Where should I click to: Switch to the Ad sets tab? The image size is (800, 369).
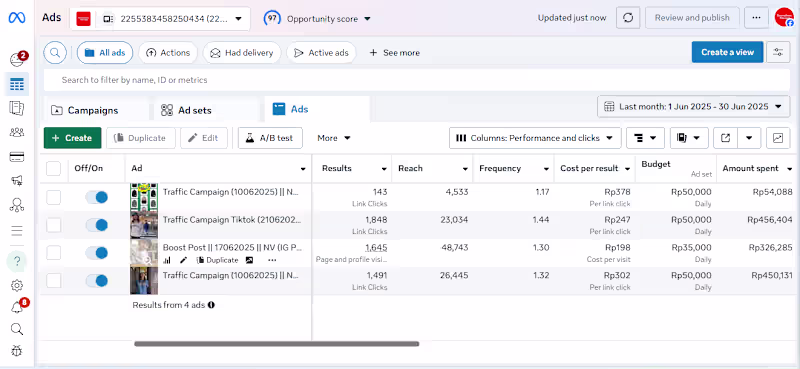pyautogui.click(x=194, y=110)
